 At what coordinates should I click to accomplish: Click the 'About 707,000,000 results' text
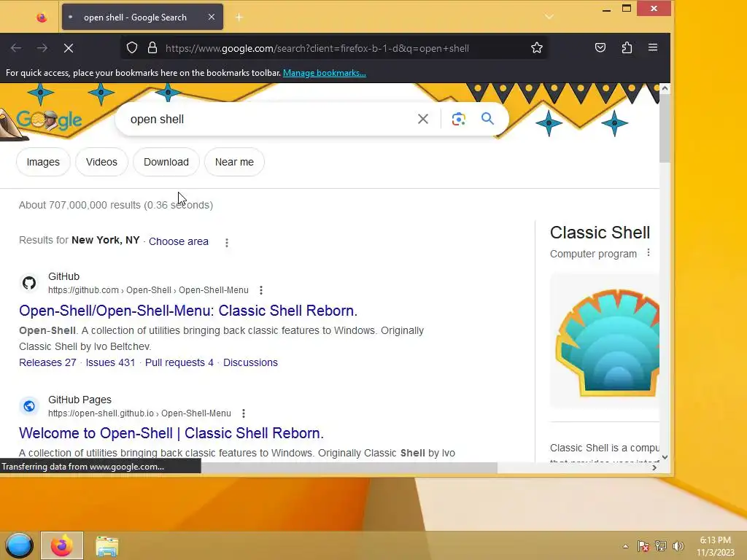(x=116, y=205)
